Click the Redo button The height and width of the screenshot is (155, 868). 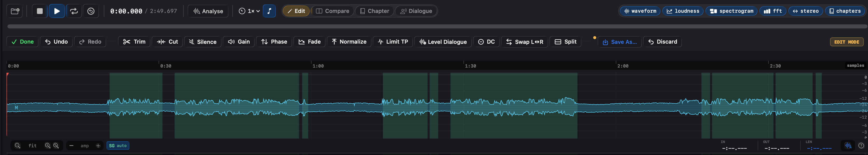(90, 42)
